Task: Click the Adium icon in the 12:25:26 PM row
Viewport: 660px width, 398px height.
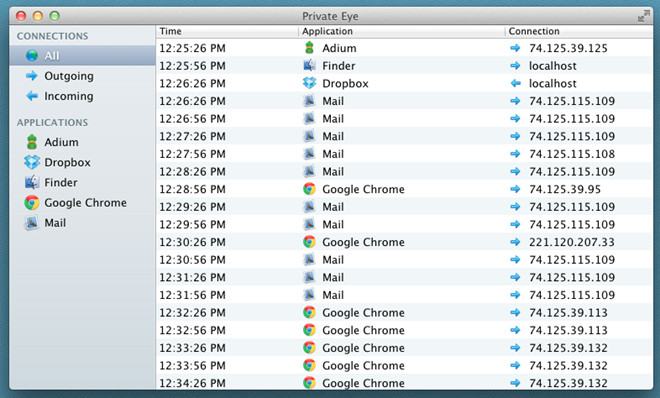Action: click(x=309, y=48)
